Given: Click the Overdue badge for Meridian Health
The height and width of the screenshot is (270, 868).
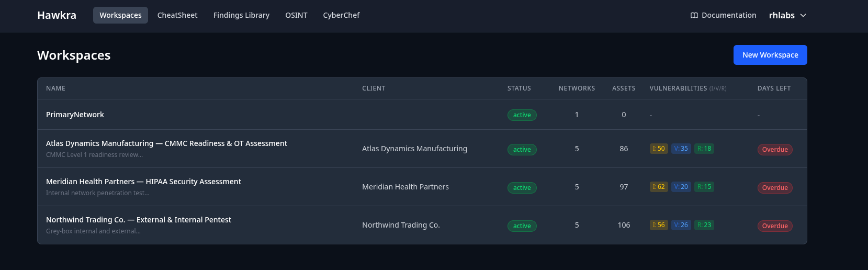Looking at the screenshot, I should coord(775,188).
